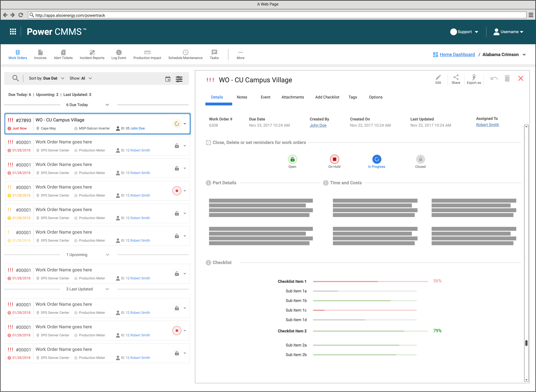Collapse the 6 Due Today section

pos(107,105)
